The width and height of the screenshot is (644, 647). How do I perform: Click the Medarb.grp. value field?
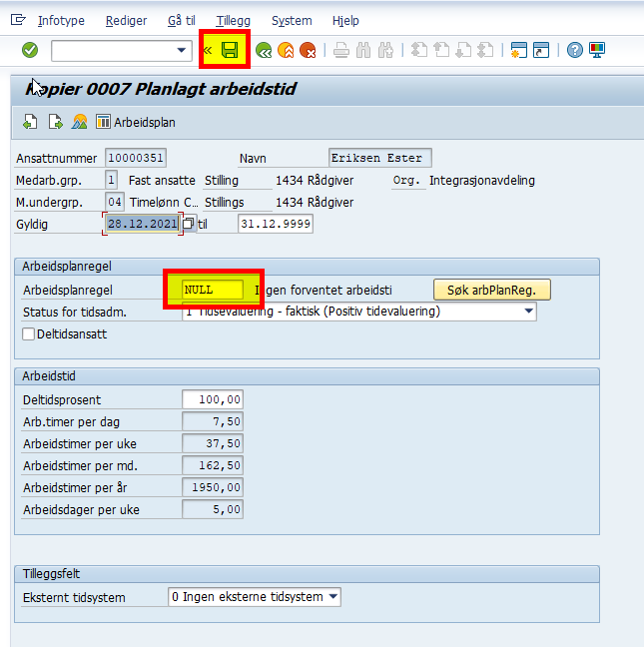(x=111, y=180)
